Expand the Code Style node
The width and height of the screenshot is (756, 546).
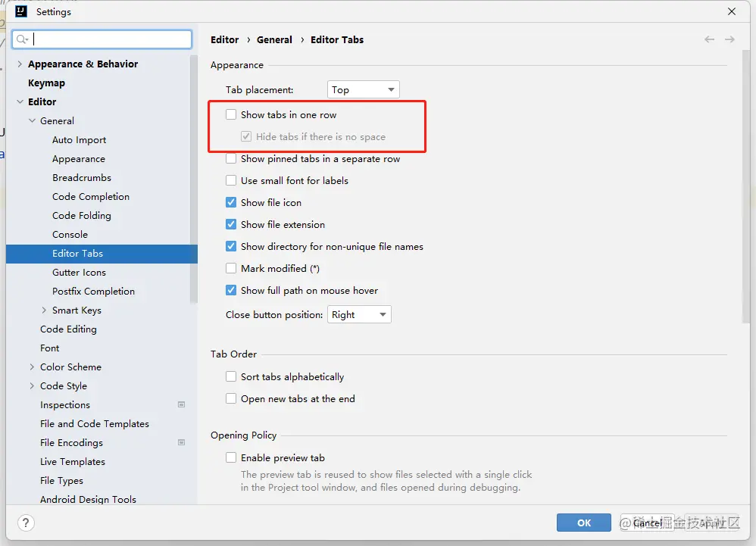[x=32, y=385]
